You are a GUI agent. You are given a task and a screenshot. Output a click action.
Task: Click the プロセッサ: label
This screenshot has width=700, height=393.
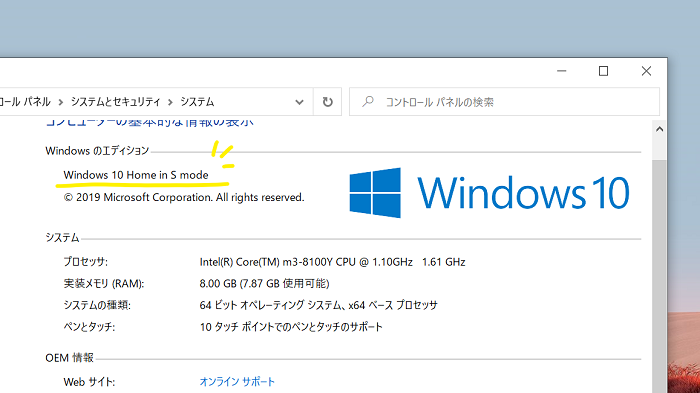[x=86, y=262]
